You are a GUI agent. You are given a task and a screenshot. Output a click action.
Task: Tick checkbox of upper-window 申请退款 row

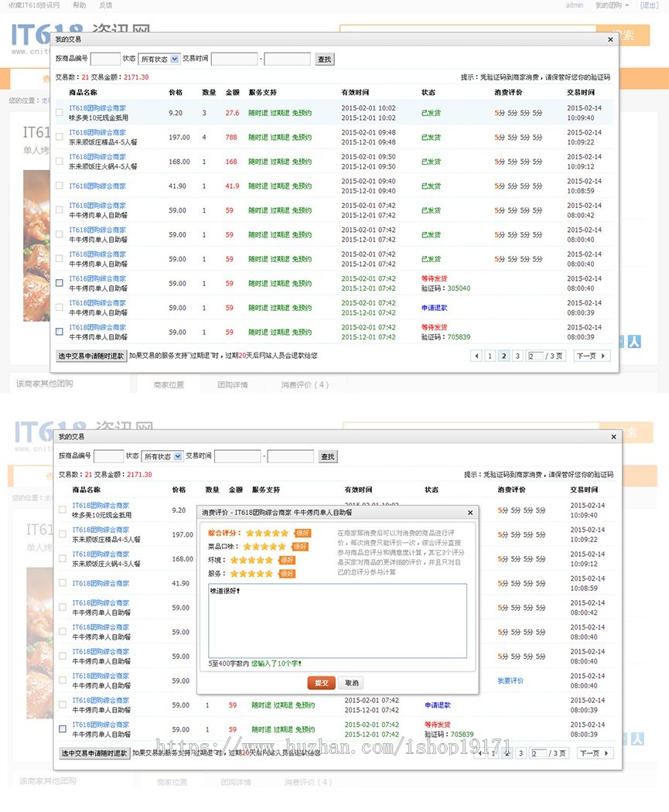pyautogui.click(x=60, y=307)
